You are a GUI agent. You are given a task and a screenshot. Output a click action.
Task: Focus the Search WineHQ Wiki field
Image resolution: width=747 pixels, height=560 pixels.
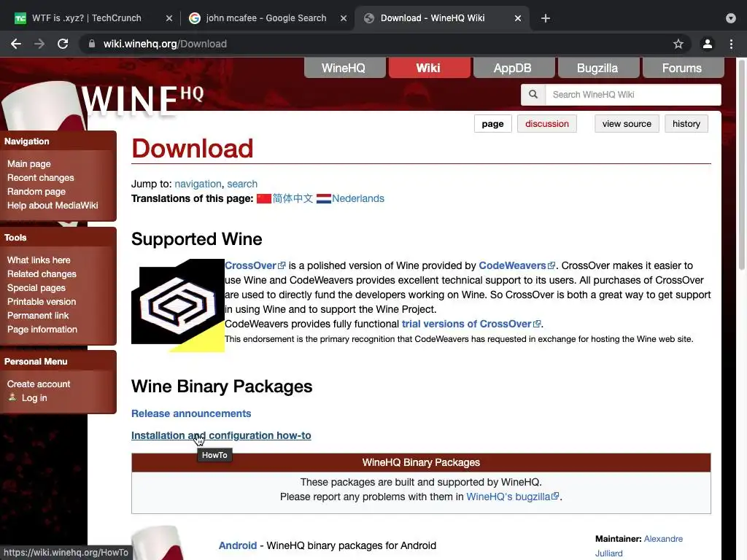click(633, 94)
